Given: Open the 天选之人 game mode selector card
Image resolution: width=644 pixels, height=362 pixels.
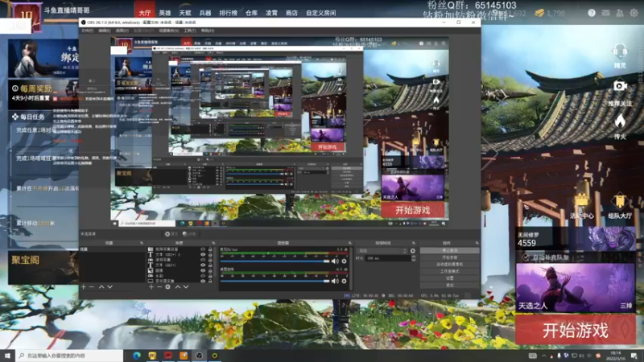Looking at the screenshot, I should click(576, 288).
